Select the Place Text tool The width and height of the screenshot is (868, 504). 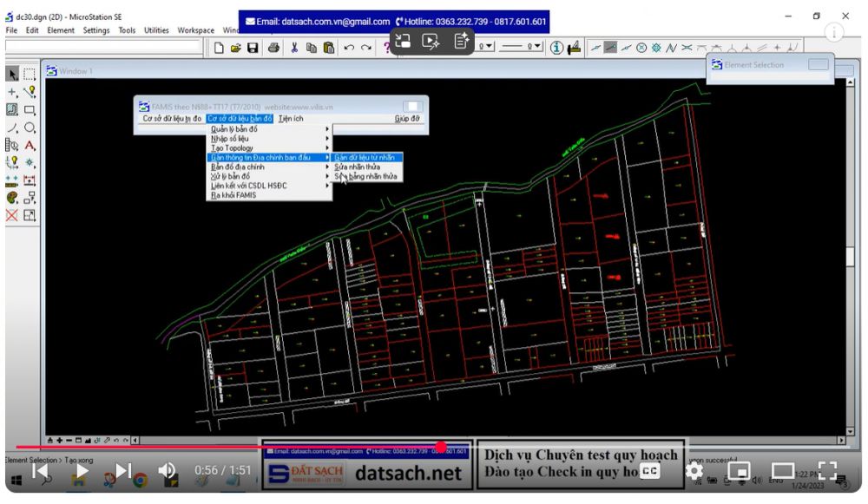[30, 145]
